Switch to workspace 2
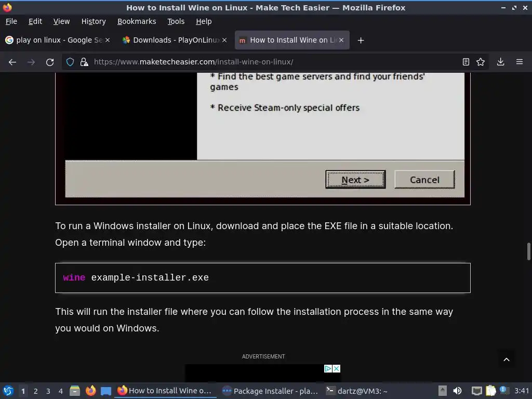 coord(36,391)
